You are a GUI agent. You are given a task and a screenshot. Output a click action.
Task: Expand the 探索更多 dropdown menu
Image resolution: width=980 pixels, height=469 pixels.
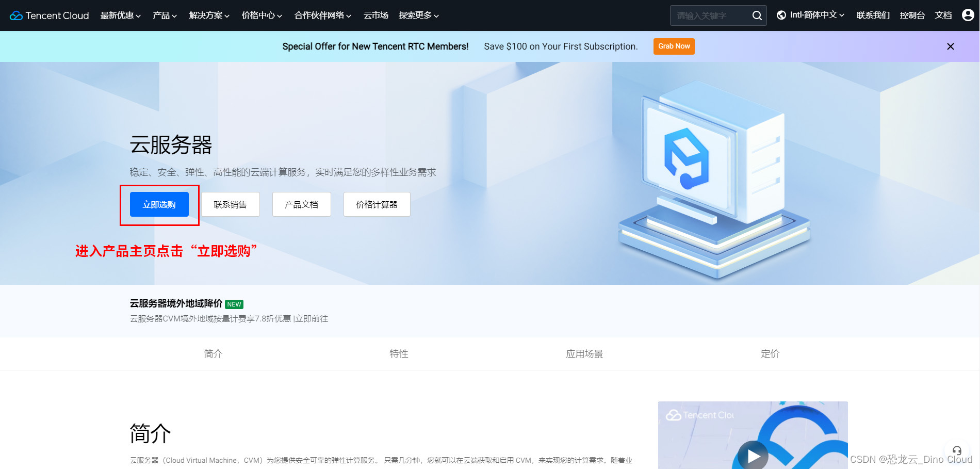point(419,15)
